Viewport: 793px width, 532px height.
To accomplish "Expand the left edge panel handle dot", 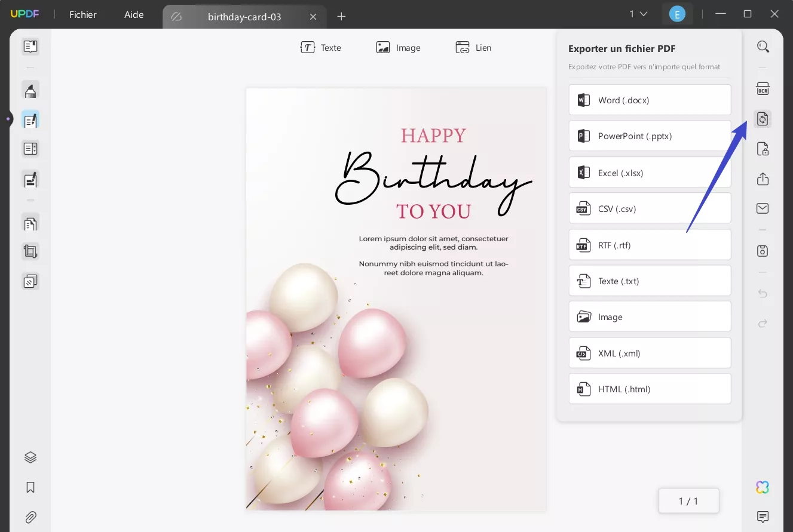I will pos(8,119).
